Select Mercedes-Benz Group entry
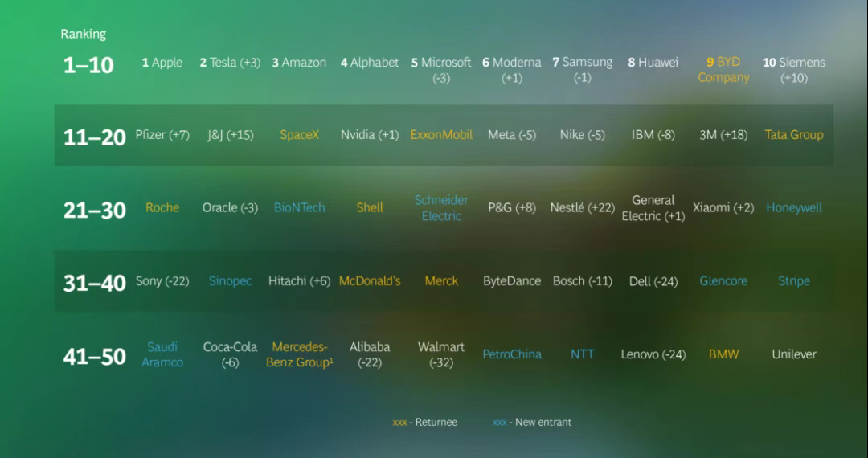Screen dimensions: 868x458 [299, 354]
